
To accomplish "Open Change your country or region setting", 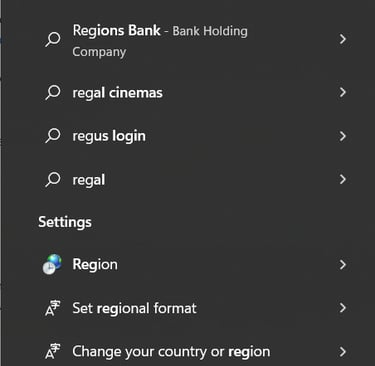I will click(x=195, y=352).
